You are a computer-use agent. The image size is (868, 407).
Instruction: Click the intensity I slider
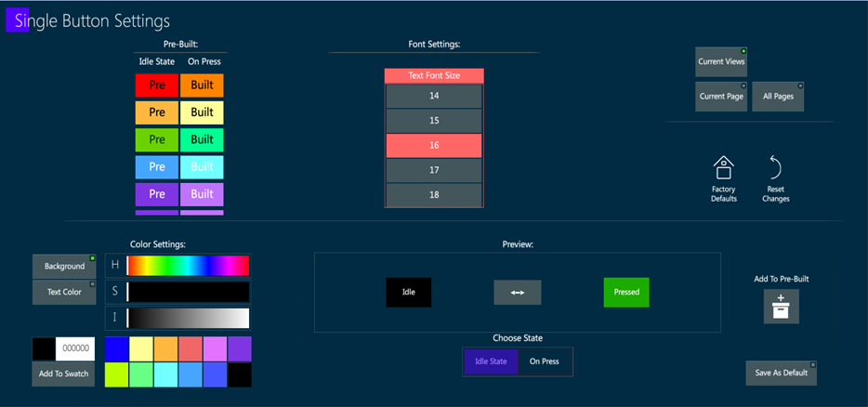click(x=189, y=319)
